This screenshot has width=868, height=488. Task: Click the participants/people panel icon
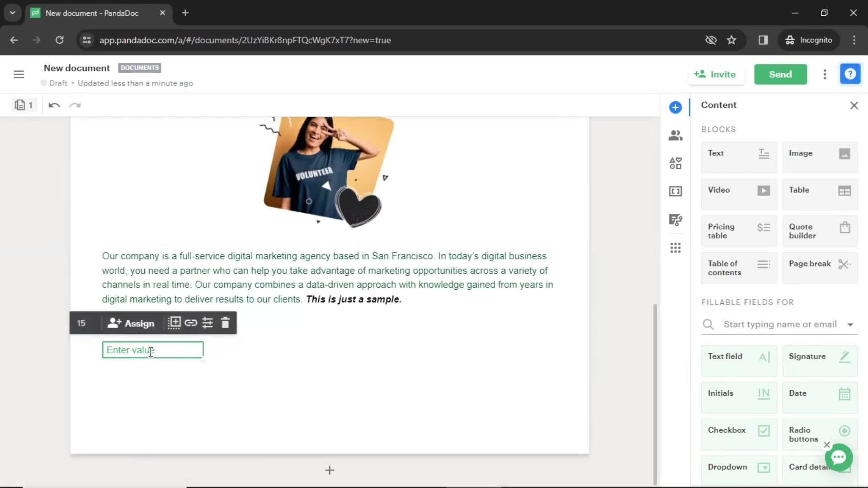[x=675, y=135]
